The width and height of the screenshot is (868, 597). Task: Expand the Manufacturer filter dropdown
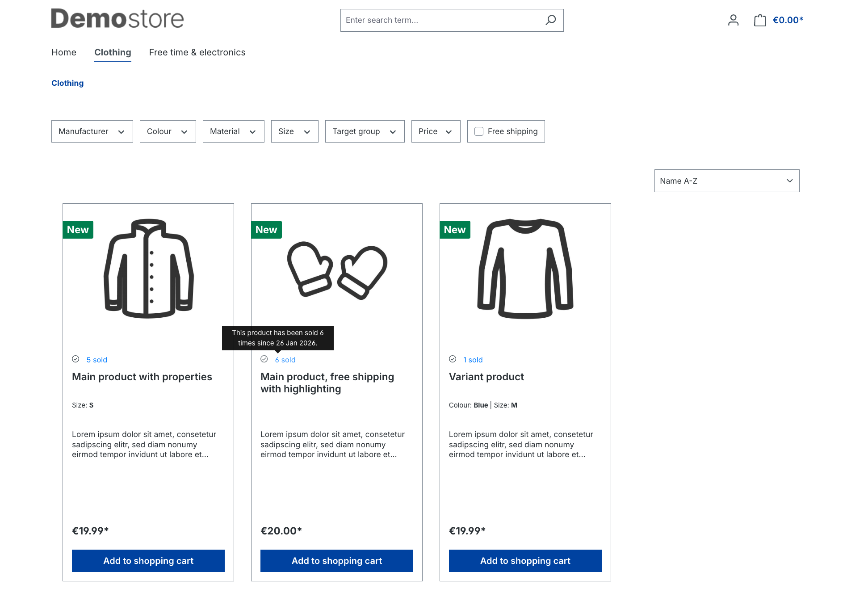(92, 131)
